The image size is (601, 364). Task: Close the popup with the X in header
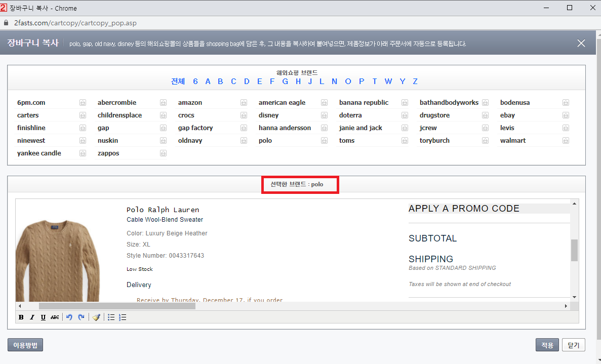581,44
